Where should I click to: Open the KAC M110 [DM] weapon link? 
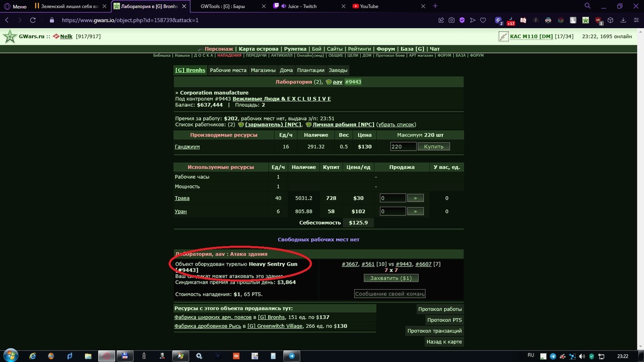coord(531,37)
